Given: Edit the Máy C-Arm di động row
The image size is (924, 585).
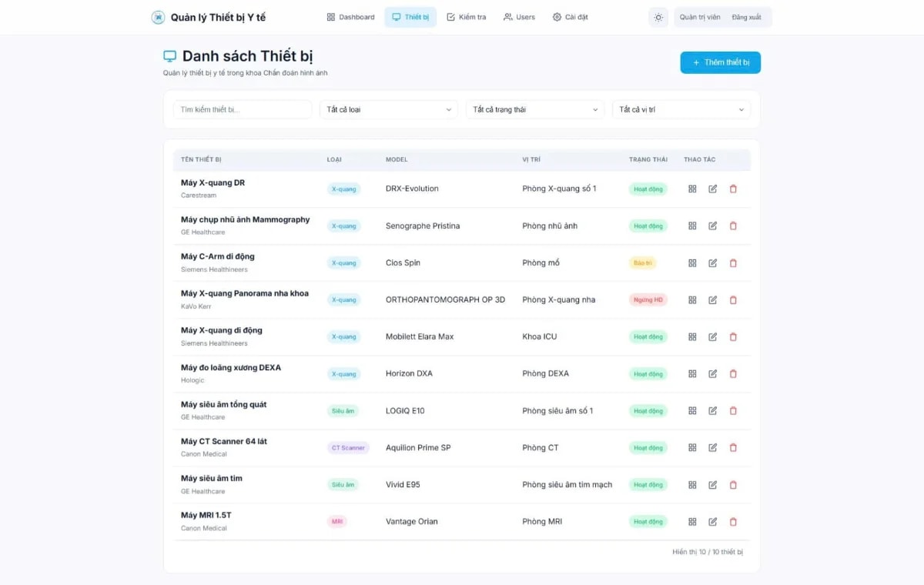Looking at the screenshot, I should pos(713,262).
